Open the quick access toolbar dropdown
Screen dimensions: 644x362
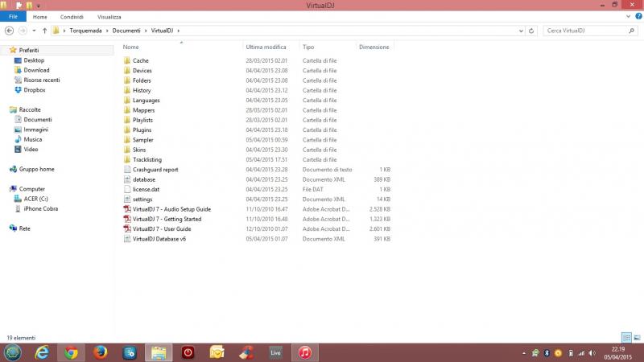point(38,6)
